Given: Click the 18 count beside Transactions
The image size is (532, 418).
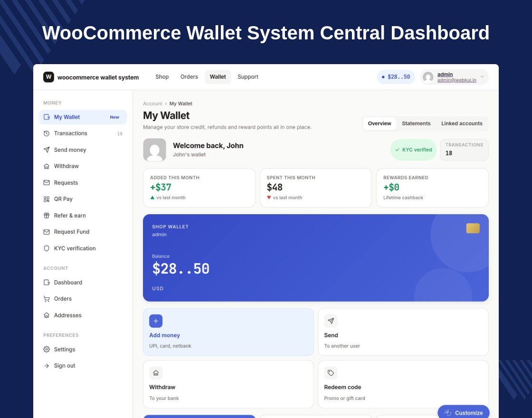Looking at the screenshot, I should click(120, 133).
